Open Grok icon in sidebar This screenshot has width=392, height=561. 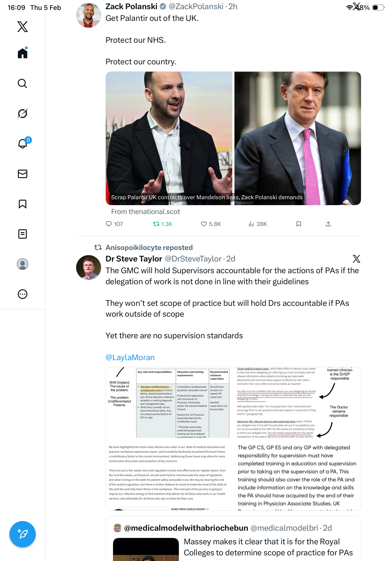point(23,113)
